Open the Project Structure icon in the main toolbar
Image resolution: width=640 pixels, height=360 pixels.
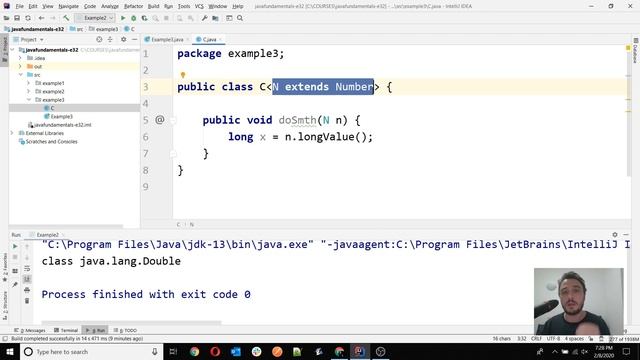point(215,18)
